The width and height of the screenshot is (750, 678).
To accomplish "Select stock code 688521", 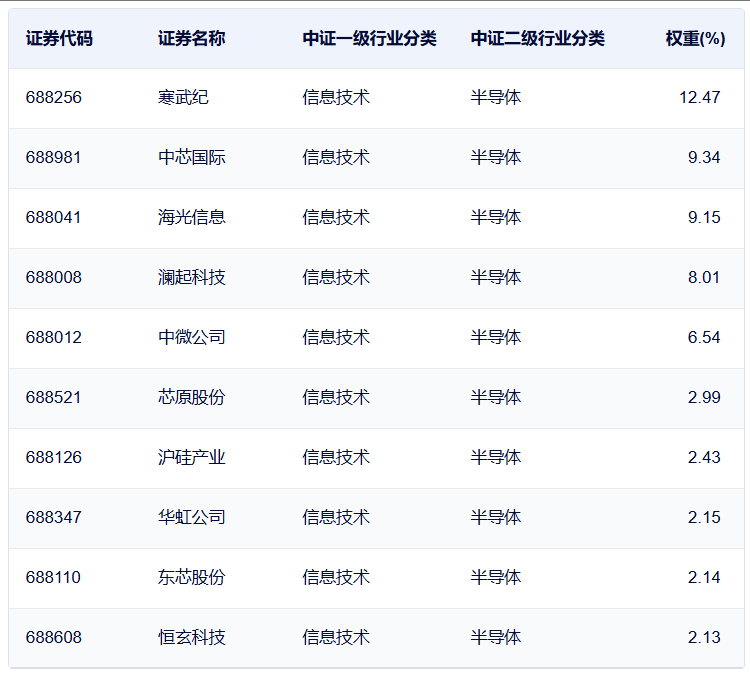I will pos(53,398).
